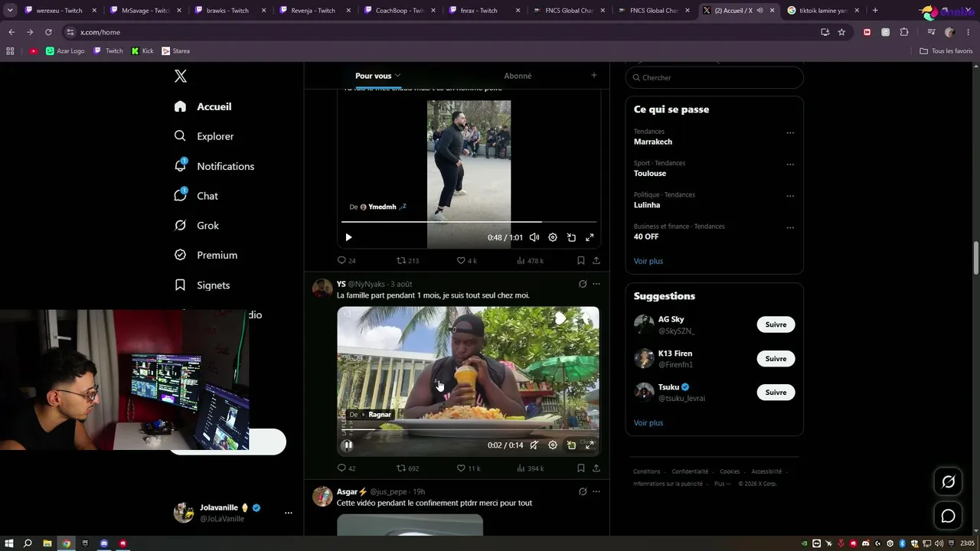The width and height of the screenshot is (980, 551).
Task: Click Voir plus under Suggestions
Action: (648, 422)
